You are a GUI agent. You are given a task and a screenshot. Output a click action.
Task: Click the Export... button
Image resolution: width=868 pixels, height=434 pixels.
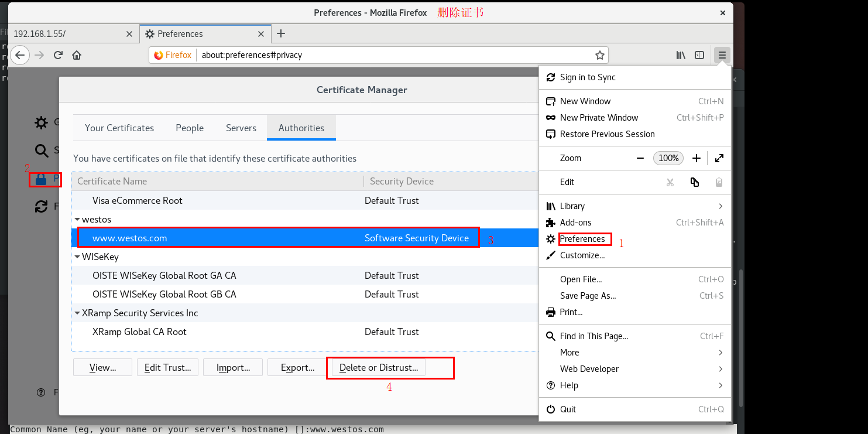(x=297, y=368)
